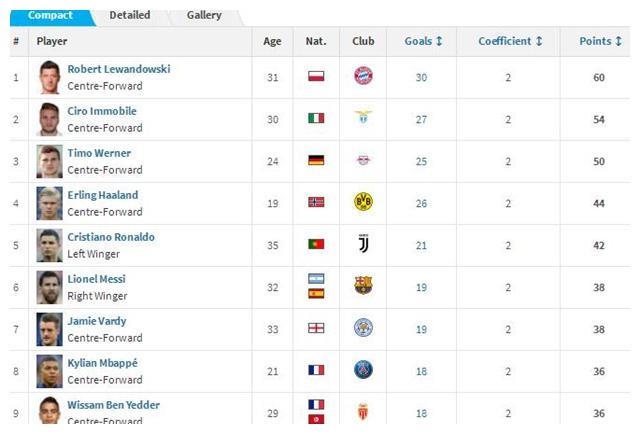
Task: Click Lionel Messi's portrait thumbnail
Action: [49, 287]
